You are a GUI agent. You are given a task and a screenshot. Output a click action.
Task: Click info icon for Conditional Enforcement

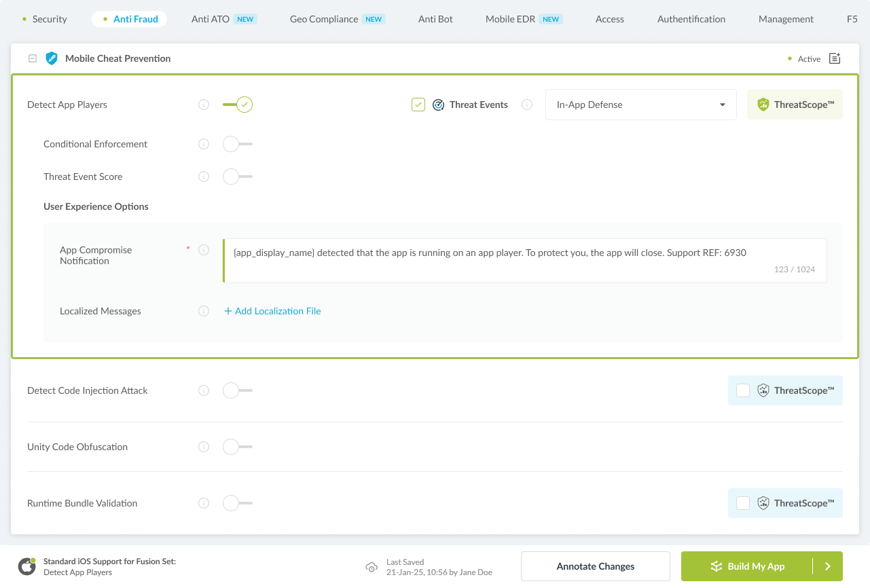[204, 144]
